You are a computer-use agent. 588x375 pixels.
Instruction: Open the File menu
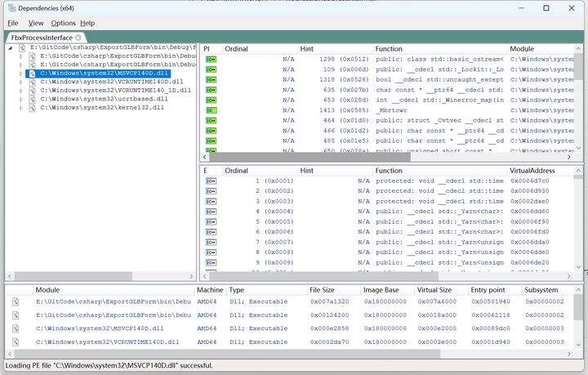pyautogui.click(x=13, y=23)
